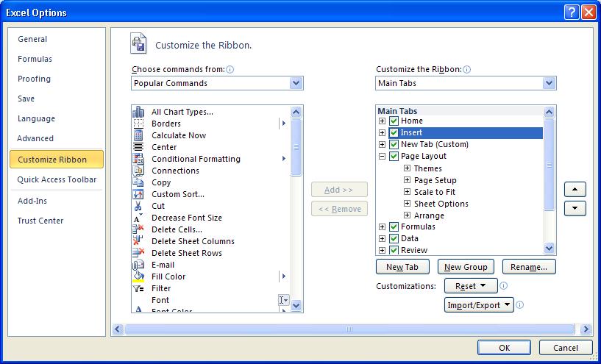Open the Quick Access Toolbar category
The width and height of the screenshot is (601, 364).
click(x=57, y=179)
